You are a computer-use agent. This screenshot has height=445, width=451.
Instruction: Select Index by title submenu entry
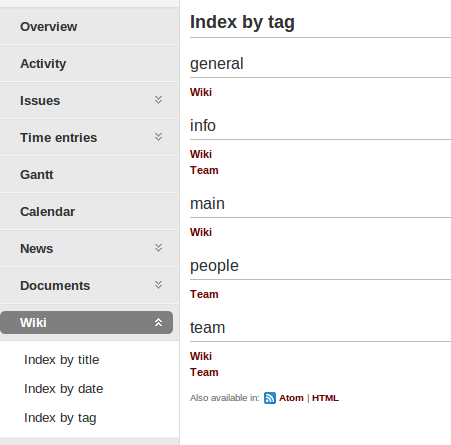click(62, 360)
